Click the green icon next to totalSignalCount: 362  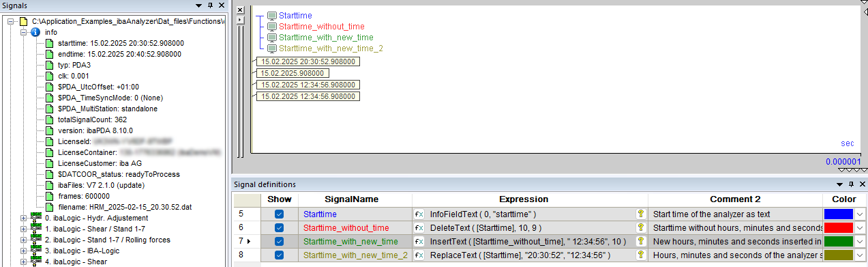click(49, 120)
